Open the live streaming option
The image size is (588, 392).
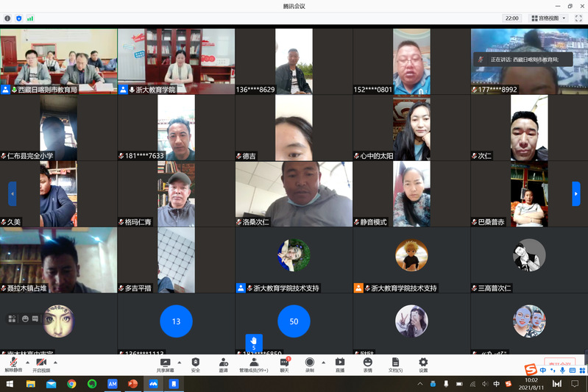click(340, 363)
